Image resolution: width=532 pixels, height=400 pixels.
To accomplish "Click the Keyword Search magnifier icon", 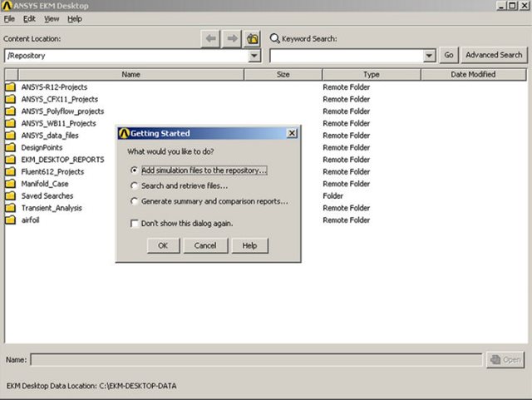I will point(274,38).
